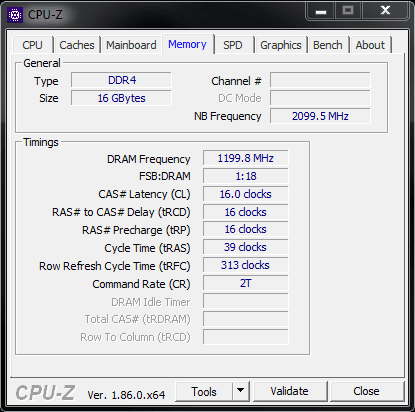Click the 'Size' label in General group
This screenshot has width=415, height=412.
click(49, 98)
